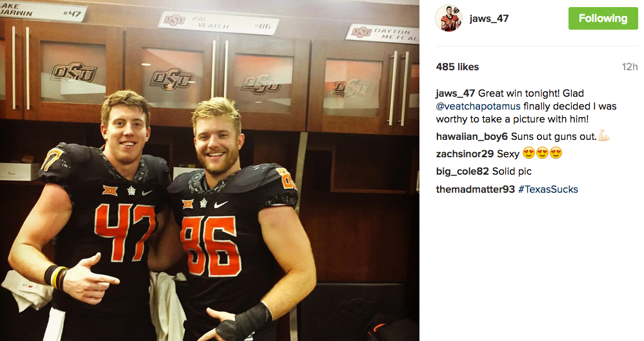Click the flexed bicep emoji

click(604, 136)
